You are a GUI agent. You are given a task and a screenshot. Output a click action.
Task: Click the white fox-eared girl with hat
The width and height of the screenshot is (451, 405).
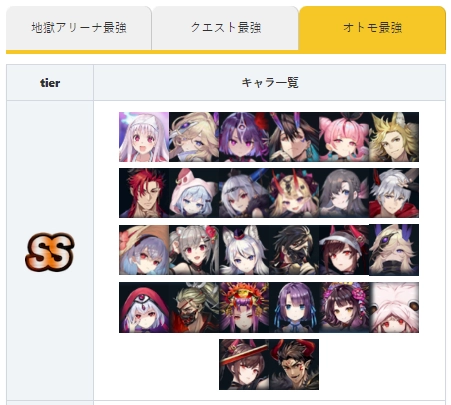244,250
